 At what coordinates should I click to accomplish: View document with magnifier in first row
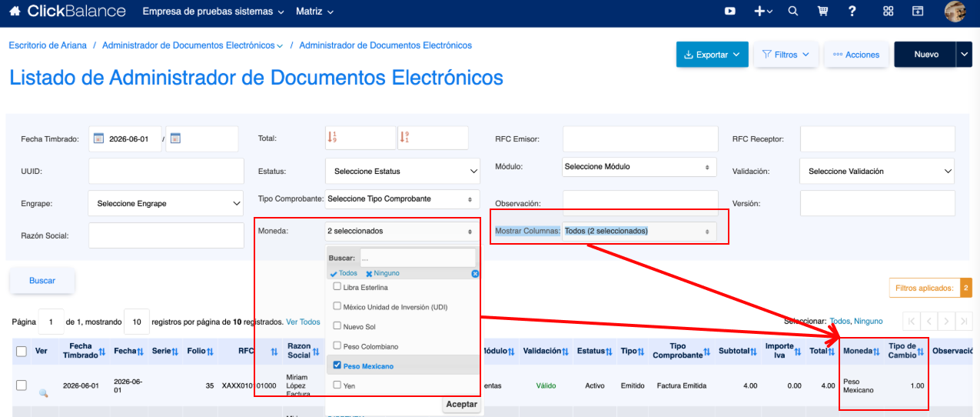[x=44, y=393]
